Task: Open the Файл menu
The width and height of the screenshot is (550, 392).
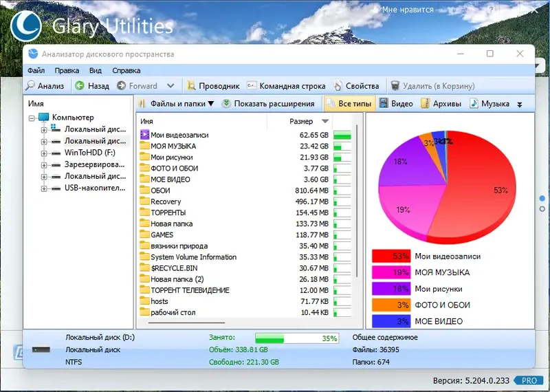Action: tap(36, 71)
